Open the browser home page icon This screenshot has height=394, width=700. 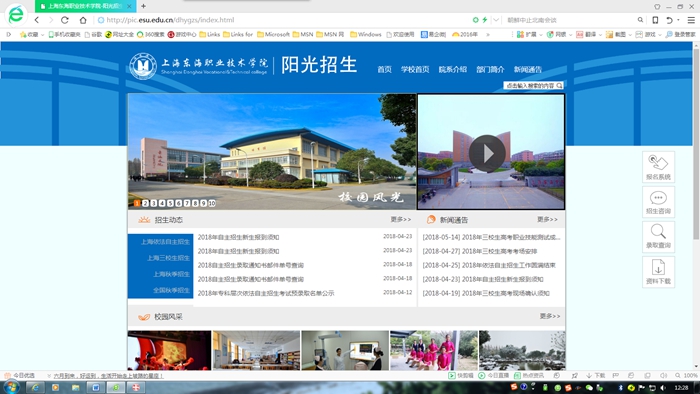coord(83,20)
